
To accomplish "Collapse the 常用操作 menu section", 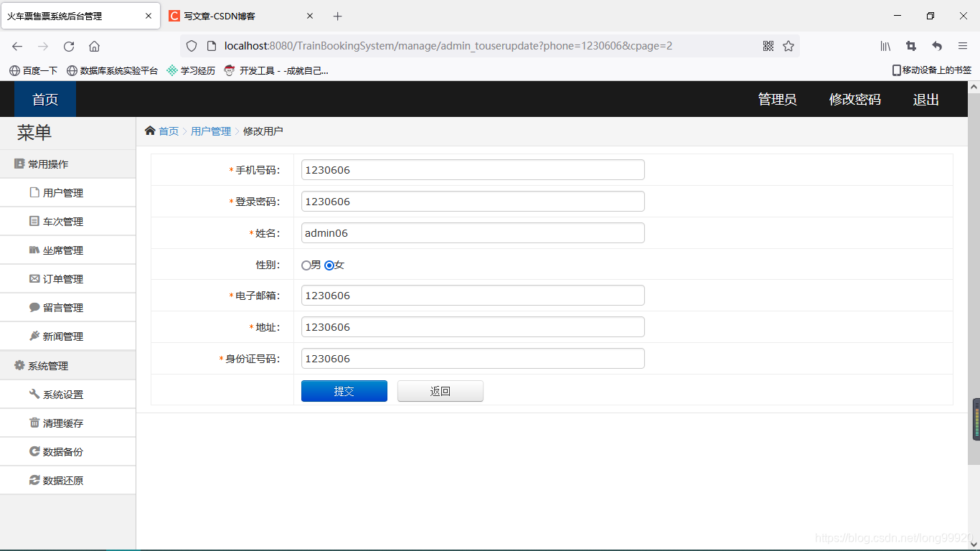I will click(x=67, y=164).
